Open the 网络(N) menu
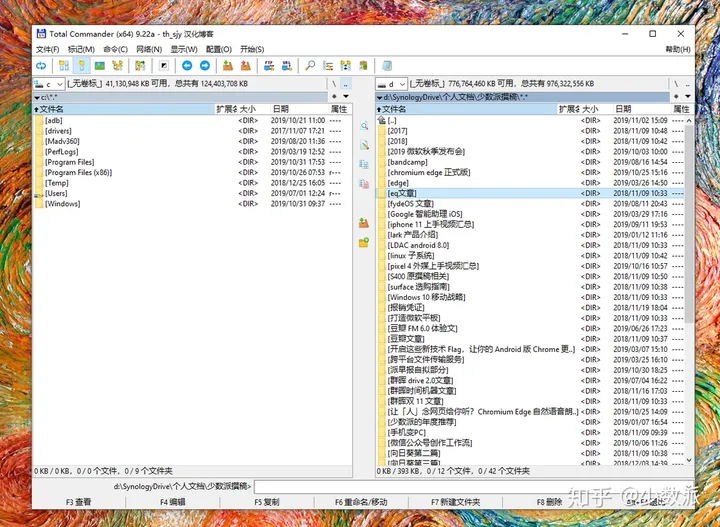Screen dimensions: 720x527 point(149,49)
